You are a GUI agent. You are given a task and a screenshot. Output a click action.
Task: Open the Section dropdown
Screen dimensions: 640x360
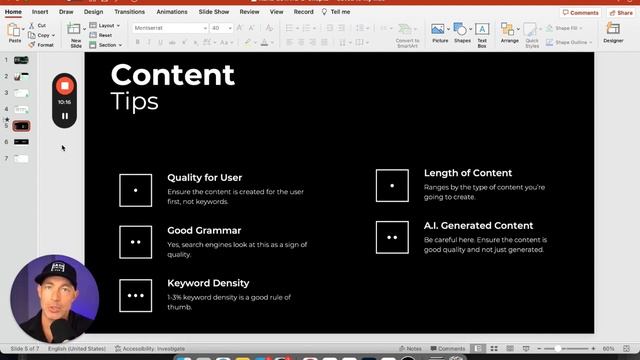[106, 45]
